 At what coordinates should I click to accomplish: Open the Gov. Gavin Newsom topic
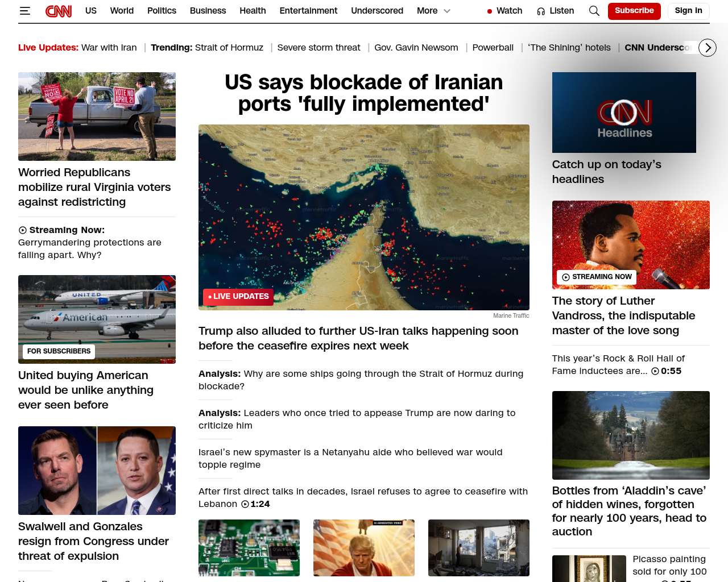(x=416, y=48)
